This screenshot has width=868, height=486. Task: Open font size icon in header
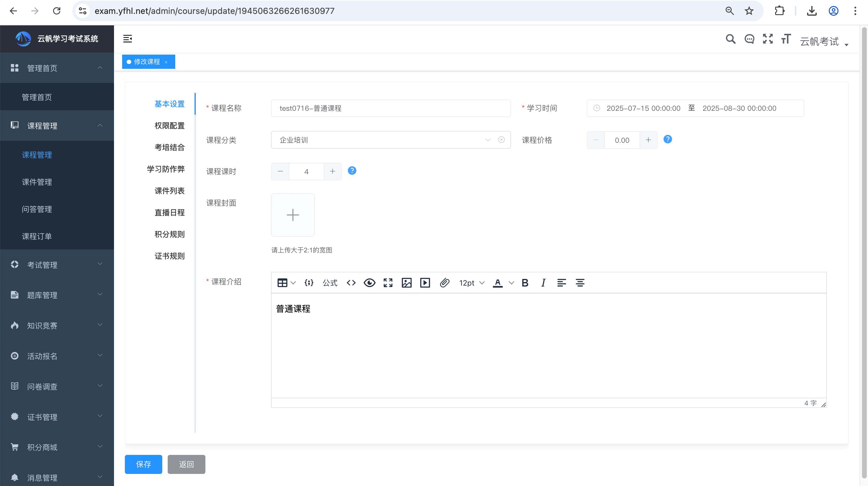(786, 39)
